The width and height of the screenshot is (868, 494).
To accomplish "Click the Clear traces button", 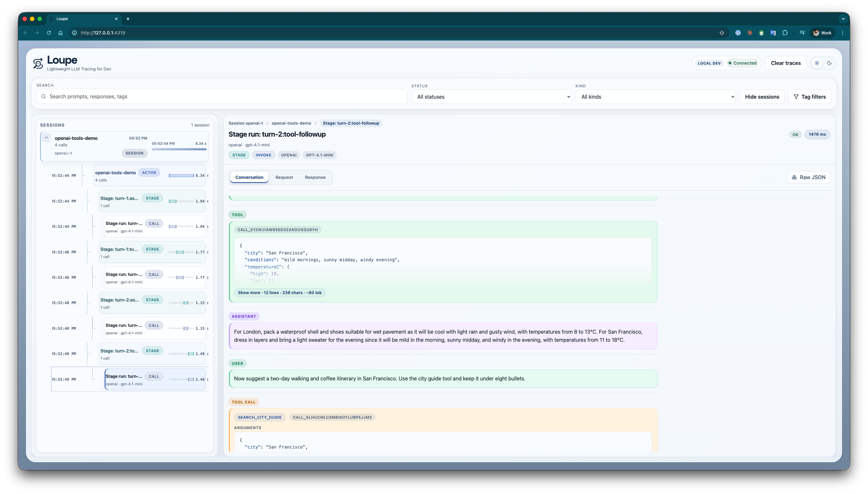I will point(785,63).
